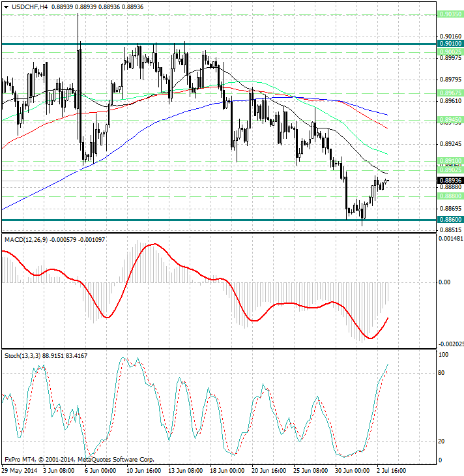The height and width of the screenshot is (476, 464).
Task: Select the FxPro MT4 copyright text
Action: 80,460
